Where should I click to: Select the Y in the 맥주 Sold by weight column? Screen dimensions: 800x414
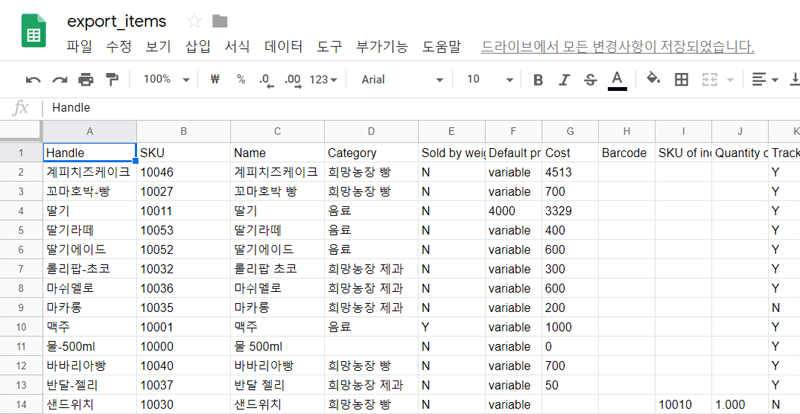[452, 327]
